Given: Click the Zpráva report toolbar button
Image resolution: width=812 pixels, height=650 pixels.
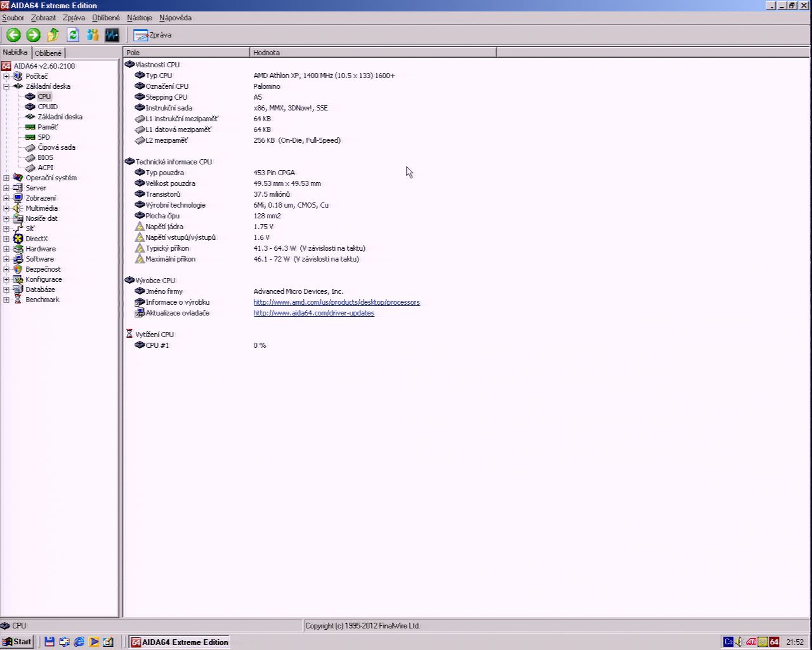Looking at the screenshot, I should point(152,35).
